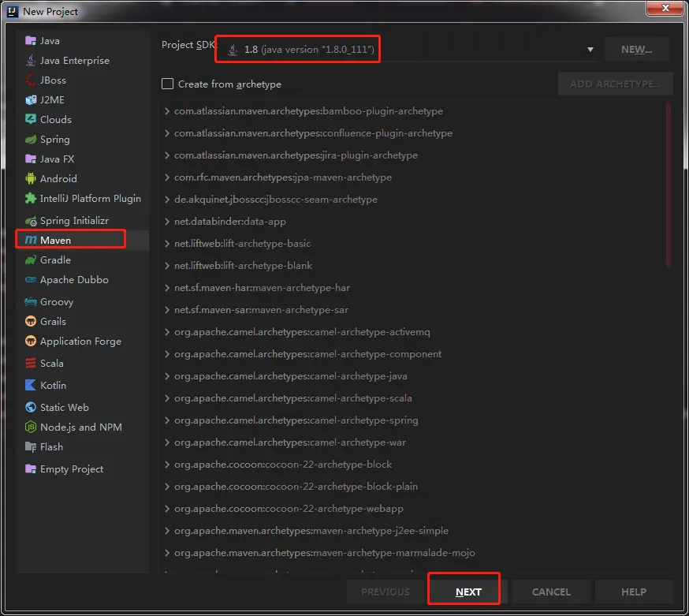Image resolution: width=689 pixels, height=616 pixels.
Task: Select the Application Forge icon
Action: (x=30, y=342)
